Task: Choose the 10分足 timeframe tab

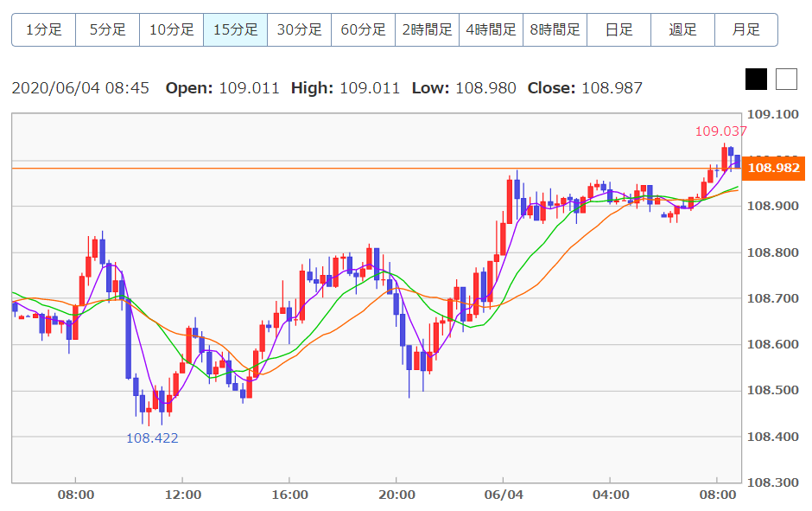Action: tap(171, 29)
